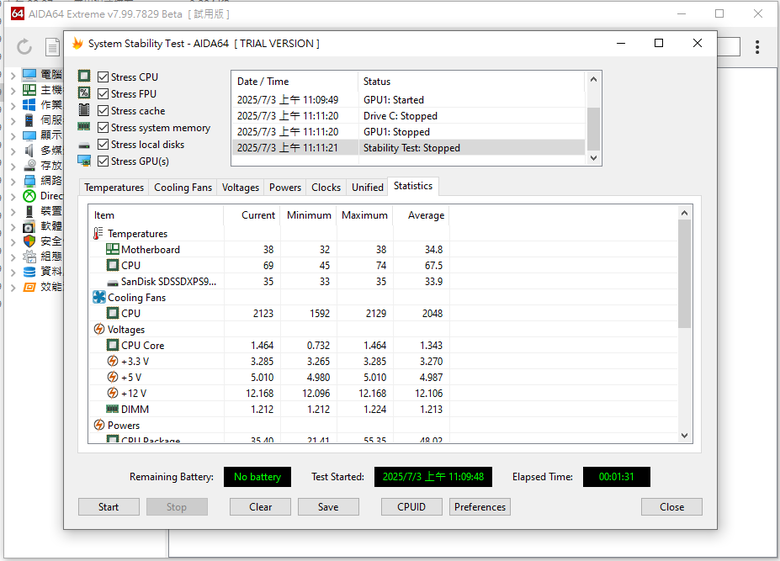Click the fan icon of Cooling Fans group

point(99,297)
